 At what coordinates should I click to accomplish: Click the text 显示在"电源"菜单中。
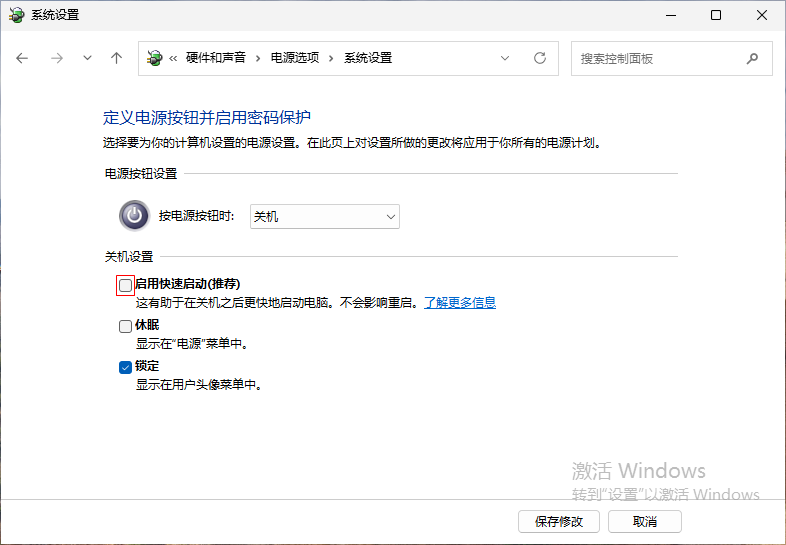tap(192, 343)
